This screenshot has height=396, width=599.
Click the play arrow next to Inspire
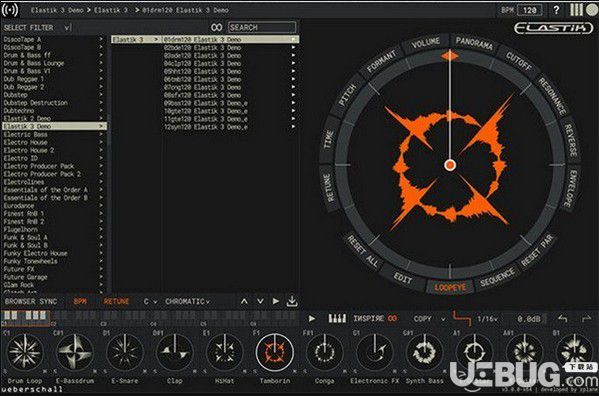(x=312, y=318)
